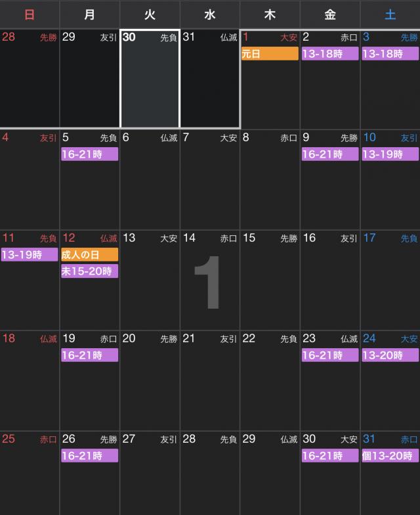Open the 元日 holiday event on January 1
The width and height of the screenshot is (420, 515).
[x=270, y=54]
